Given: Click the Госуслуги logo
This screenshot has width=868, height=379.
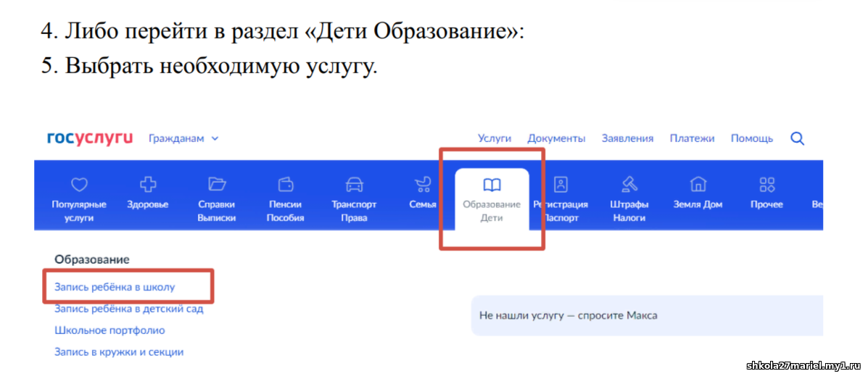Looking at the screenshot, I should point(90,138).
